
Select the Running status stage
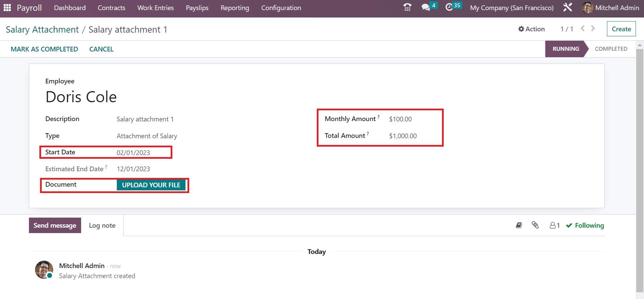point(566,49)
